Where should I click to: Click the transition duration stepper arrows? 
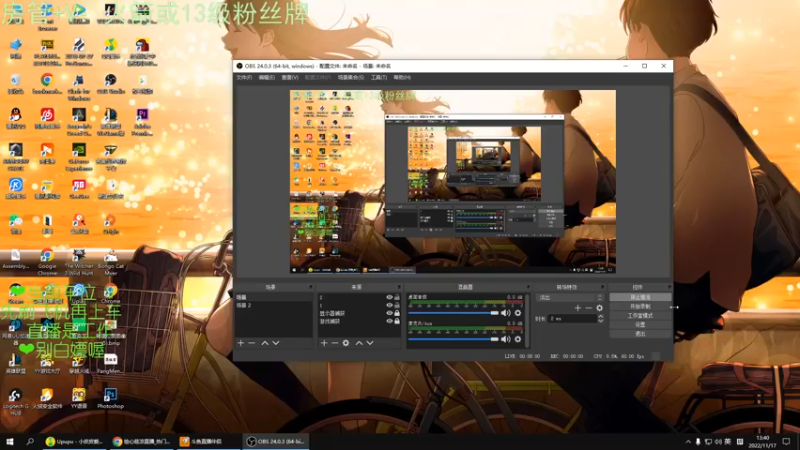click(601, 318)
